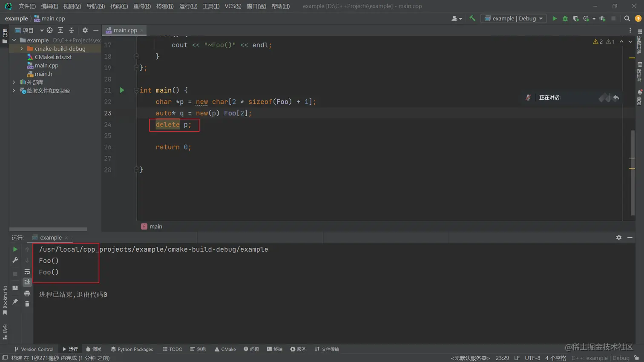The height and width of the screenshot is (362, 644).
Task: Open the 问题 problems tool window
Action: coord(251,349)
